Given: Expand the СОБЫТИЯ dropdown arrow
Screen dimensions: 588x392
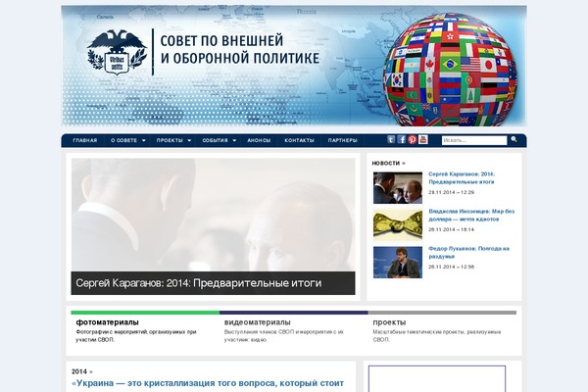Looking at the screenshot, I should pos(234,141).
